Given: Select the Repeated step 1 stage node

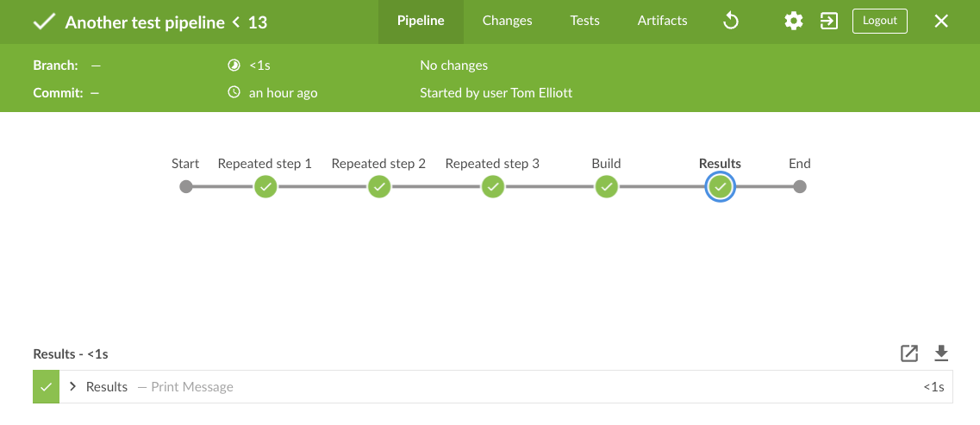Looking at the screenshot, I should tap(265, 186).
